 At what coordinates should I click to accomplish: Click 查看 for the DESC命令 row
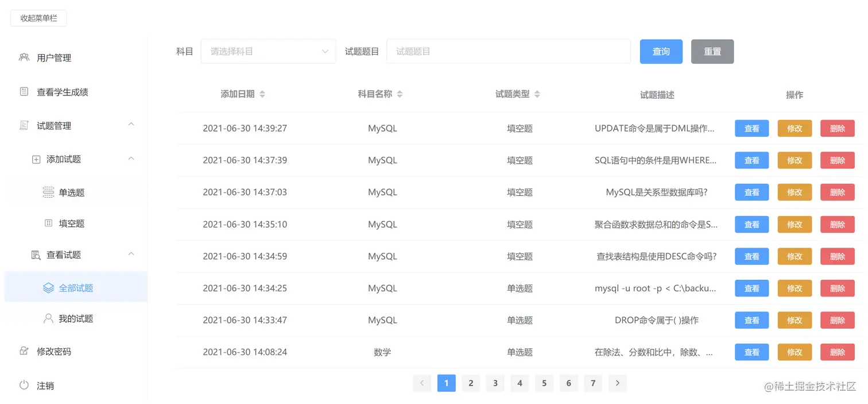pos(752,256)
